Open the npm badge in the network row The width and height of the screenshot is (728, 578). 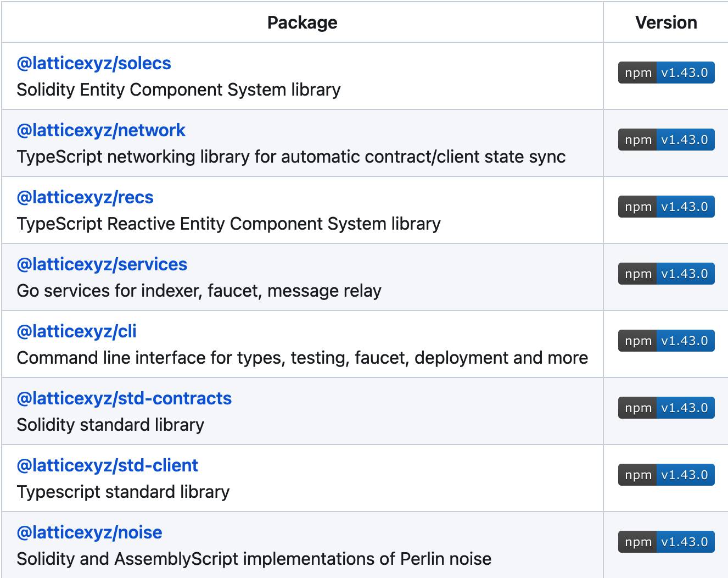click(x=666, y=140)
